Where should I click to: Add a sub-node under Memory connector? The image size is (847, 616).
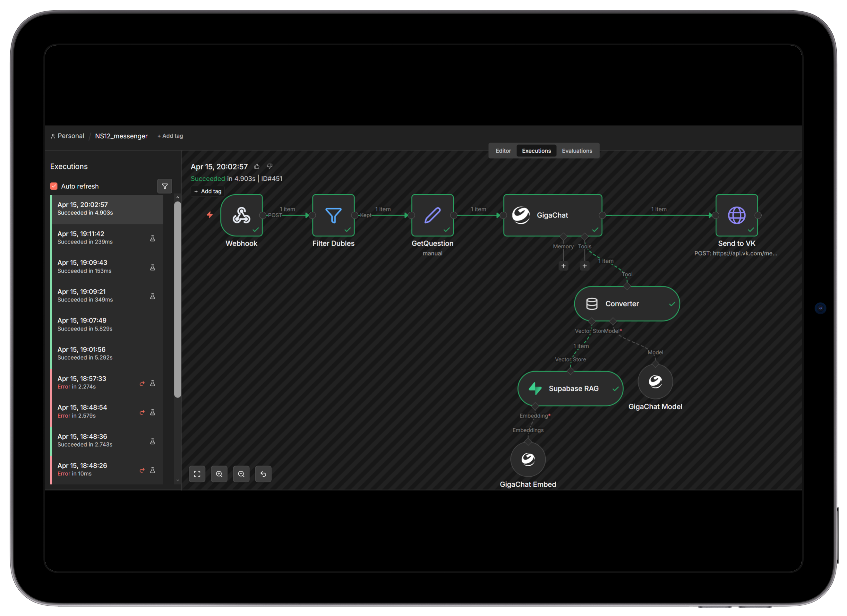pos(563,266)
